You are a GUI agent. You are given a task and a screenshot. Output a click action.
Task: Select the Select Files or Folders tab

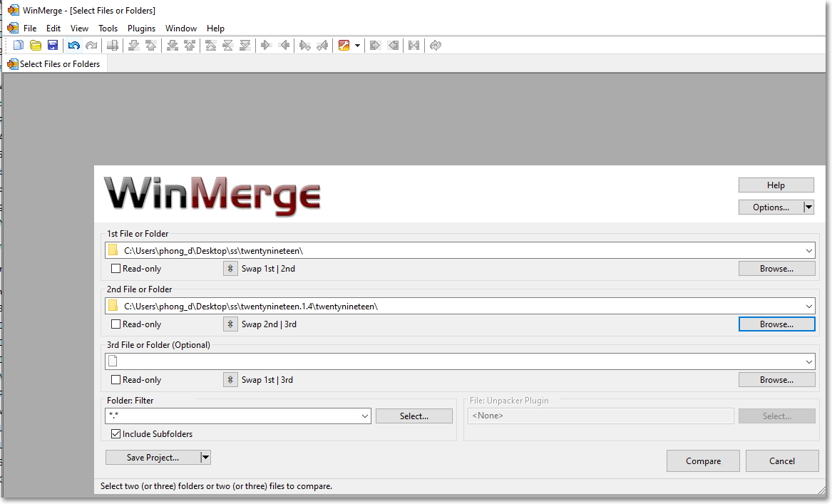pyautogui.click(x=55, y=64)
